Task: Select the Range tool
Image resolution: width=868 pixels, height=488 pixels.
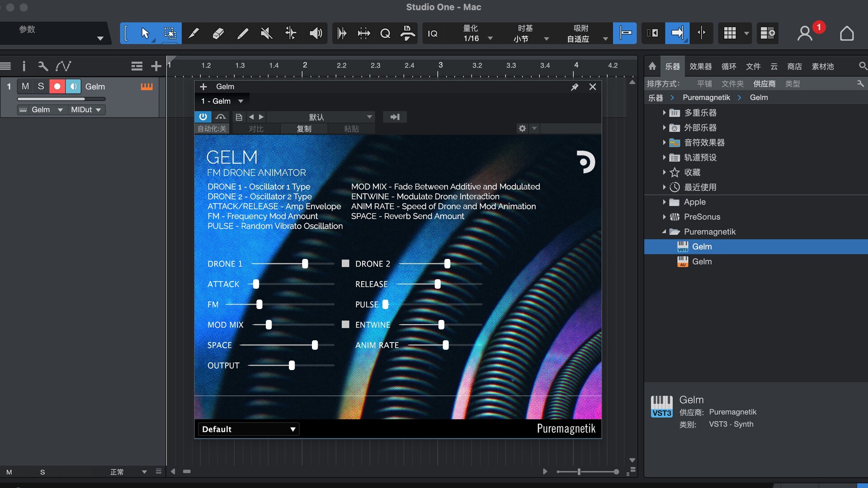Action: pyautogui.click(x=170, y=33)
